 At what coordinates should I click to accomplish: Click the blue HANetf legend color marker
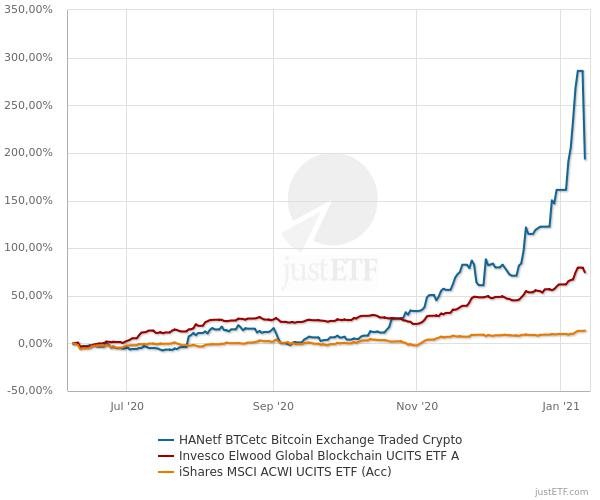pyautogui.click(x=167, y=440)
